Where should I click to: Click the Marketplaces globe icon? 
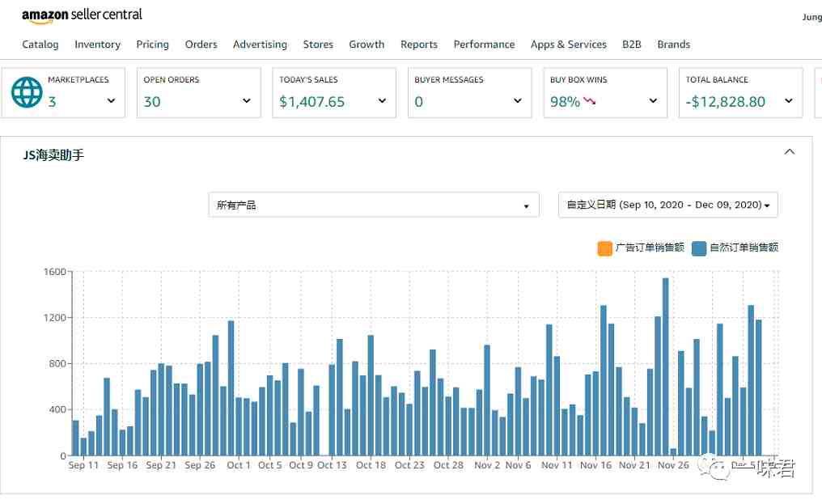[x=27, y=92]
